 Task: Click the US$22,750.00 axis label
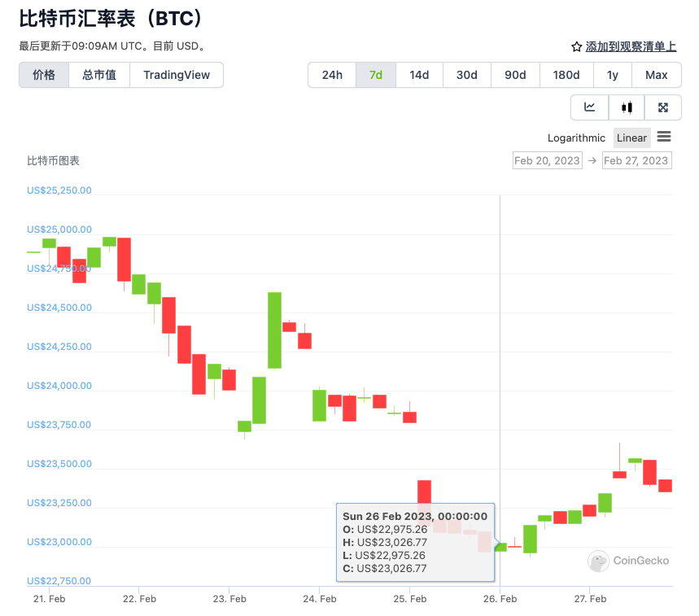point(59,581)
